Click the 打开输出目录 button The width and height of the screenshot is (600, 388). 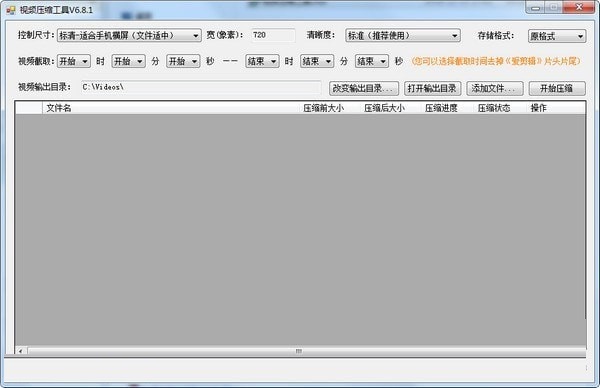[x=432, y=88]
